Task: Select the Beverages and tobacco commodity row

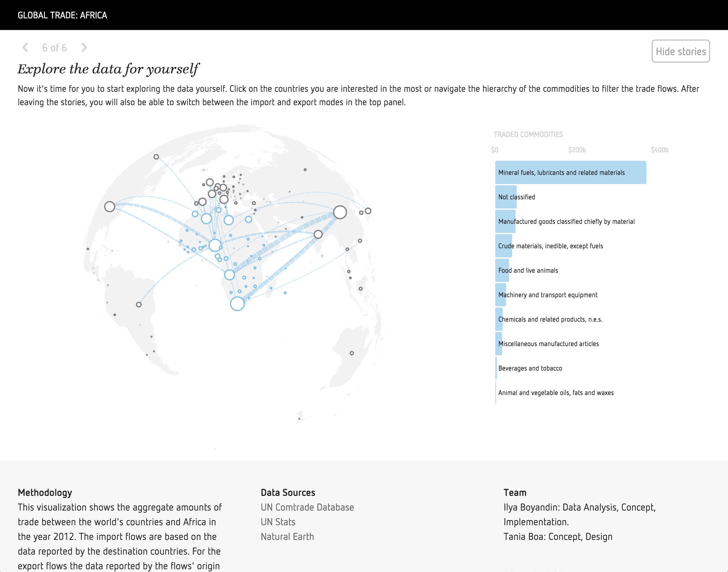Action: click(530, 368)
